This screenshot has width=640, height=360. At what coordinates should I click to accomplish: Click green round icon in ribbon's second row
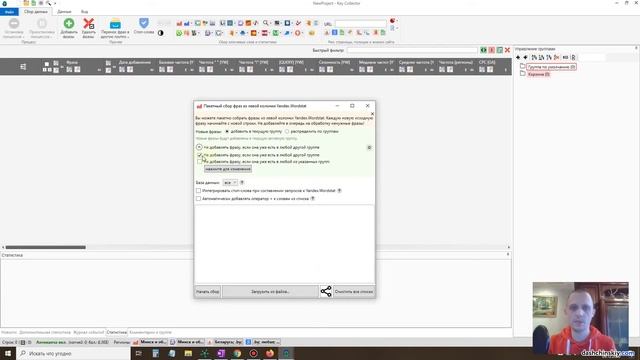pos(179,33)
